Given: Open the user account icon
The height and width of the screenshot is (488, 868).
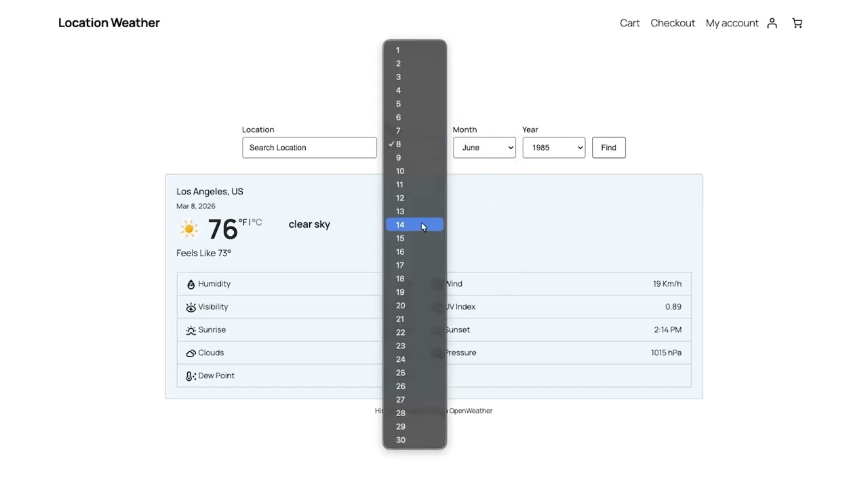Looking at the screenshot, I should (x=772, y=23).
